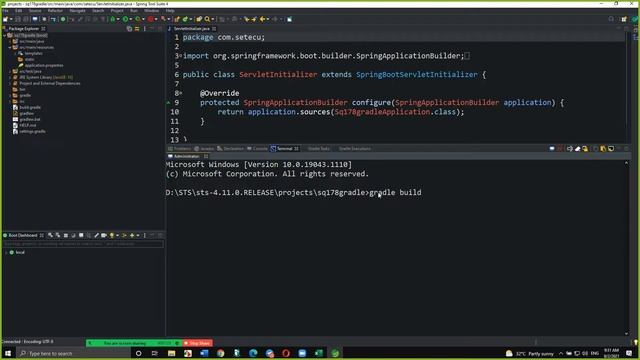Click Open a Terminal icon in Terminal toolbar

click(552, 149)
